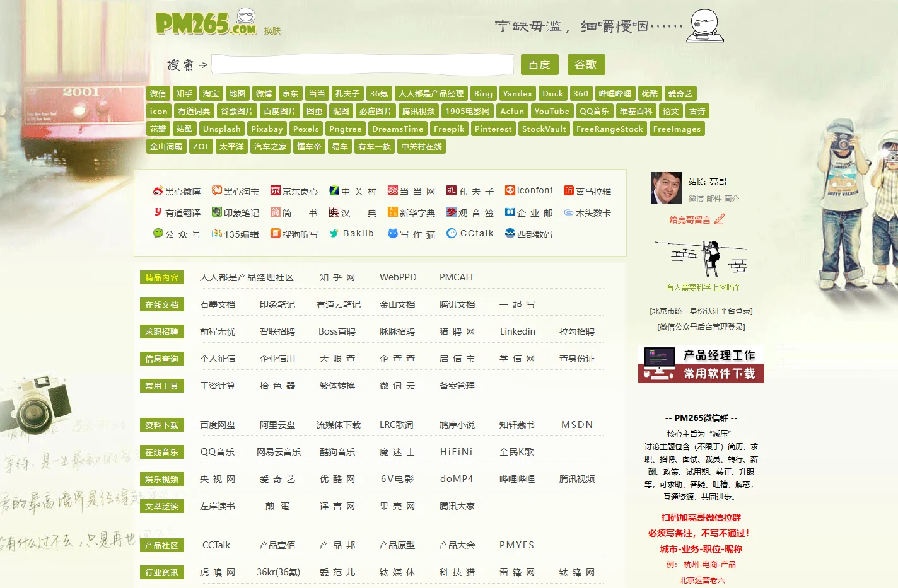The width and height of the screenshot is (898, 588).
Task: Click the 黑心微博 Weibo icon
Action: [x=158, y=191]
